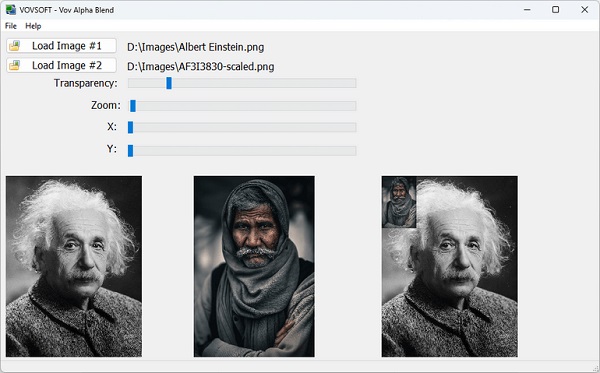Open the Help menu
This screenshot has height=373, width=600.
(33, 26)
